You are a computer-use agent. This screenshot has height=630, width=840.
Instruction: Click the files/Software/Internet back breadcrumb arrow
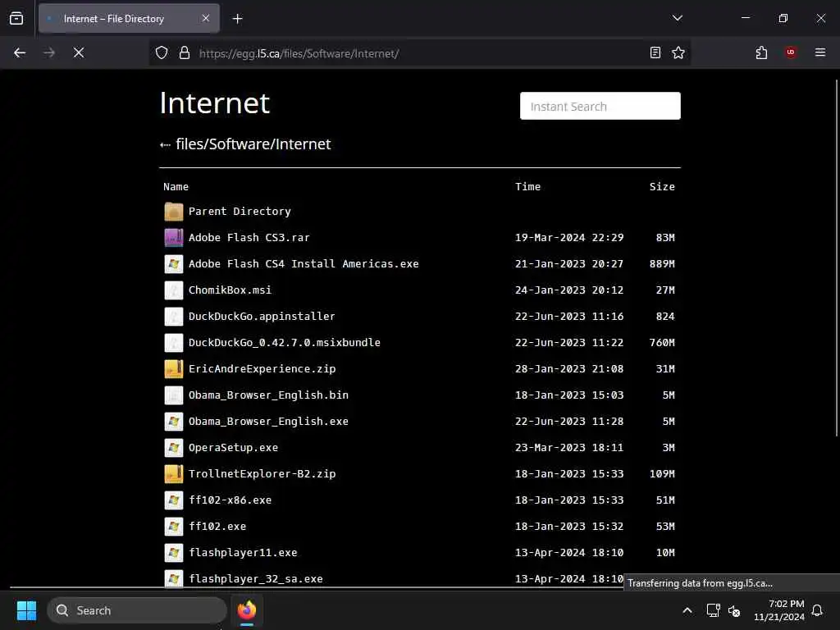tap(165, 144)
